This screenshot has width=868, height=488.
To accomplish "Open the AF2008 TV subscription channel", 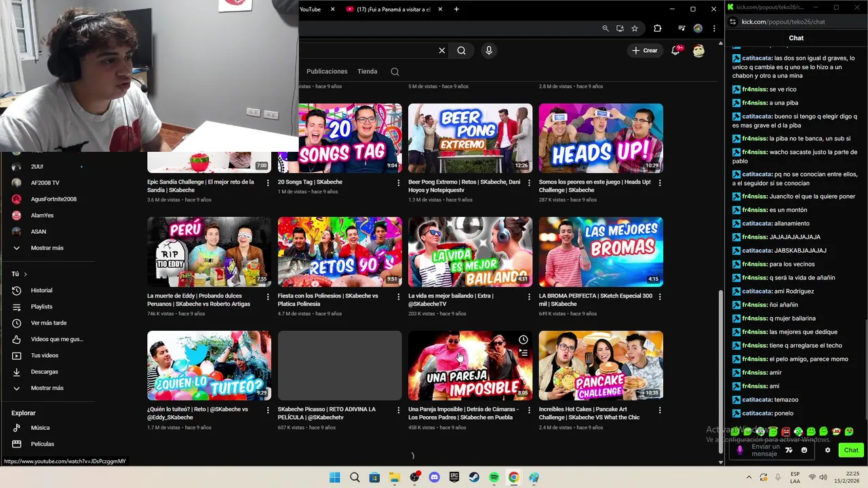I will [45, 183].
